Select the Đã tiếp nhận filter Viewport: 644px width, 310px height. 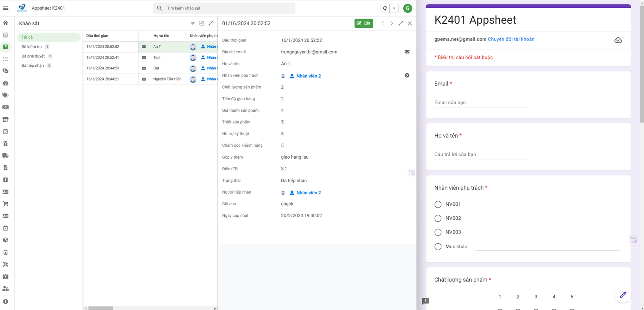pos(33,65)
